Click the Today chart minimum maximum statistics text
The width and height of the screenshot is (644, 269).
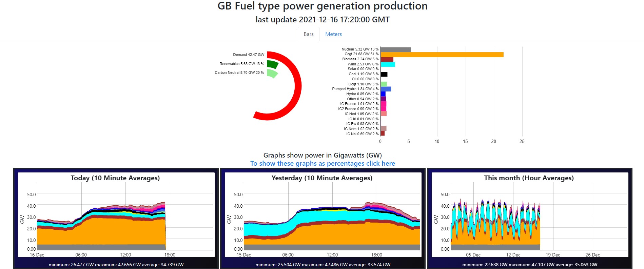tap(116, 265)
